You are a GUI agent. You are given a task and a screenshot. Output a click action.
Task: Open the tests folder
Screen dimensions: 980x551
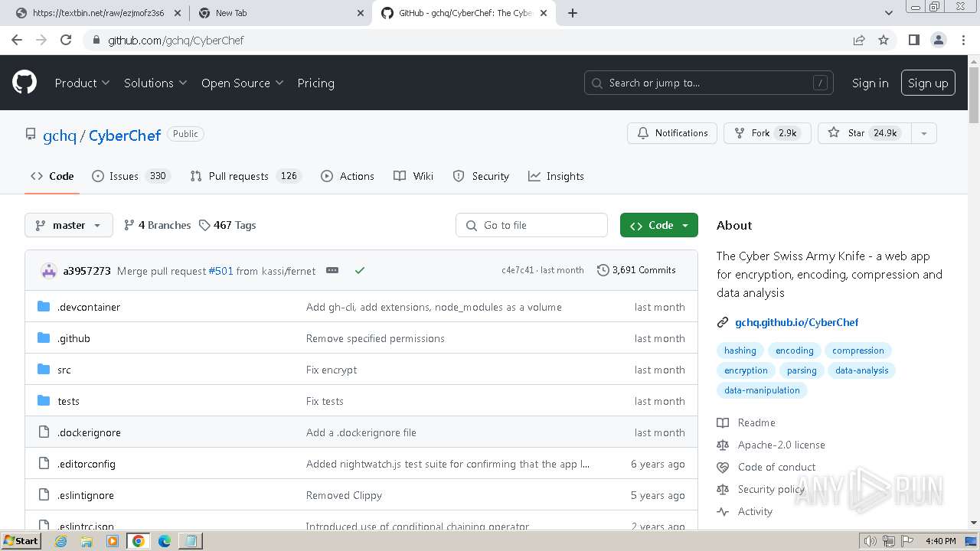click(x=68, y=401)
